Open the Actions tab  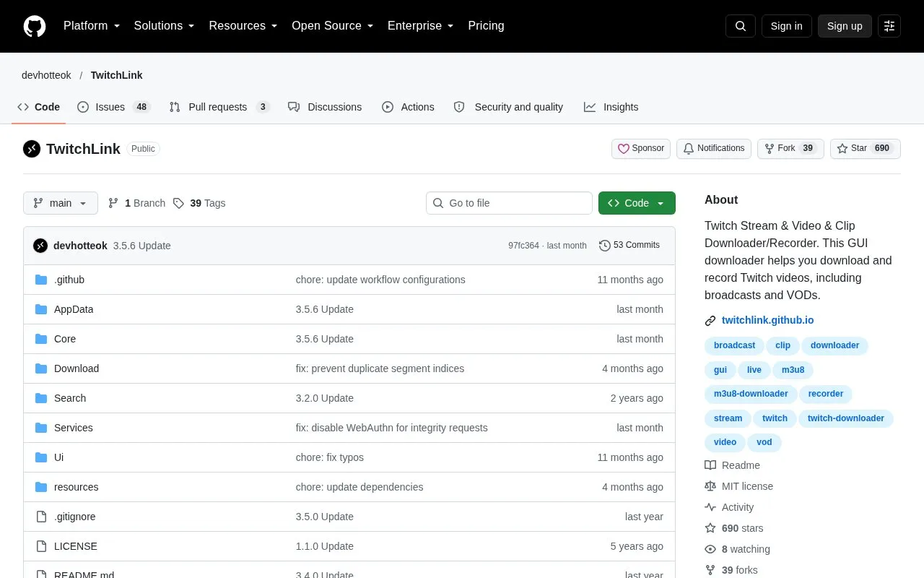point(408,107)
